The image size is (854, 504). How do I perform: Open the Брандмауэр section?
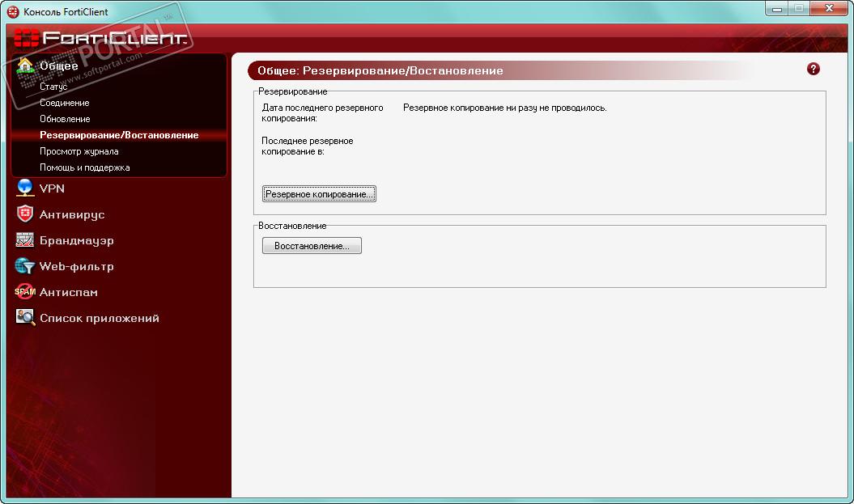(x=77, y=240)
